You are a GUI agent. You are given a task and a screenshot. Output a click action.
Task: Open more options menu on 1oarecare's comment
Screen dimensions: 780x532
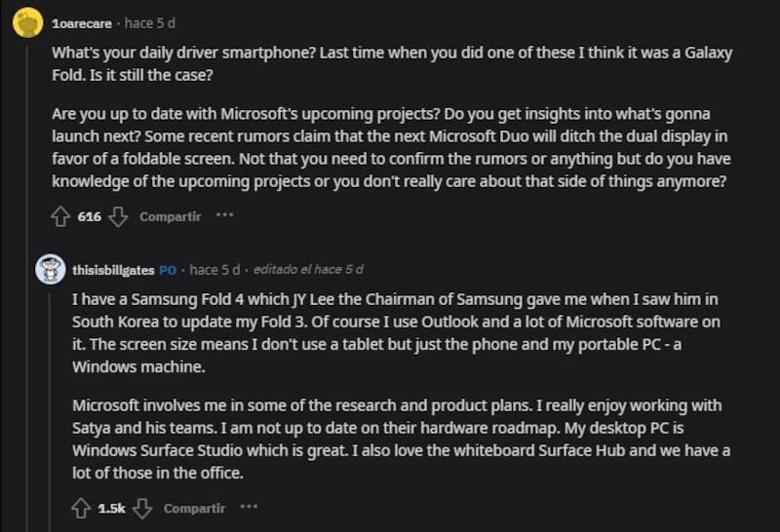224,215
